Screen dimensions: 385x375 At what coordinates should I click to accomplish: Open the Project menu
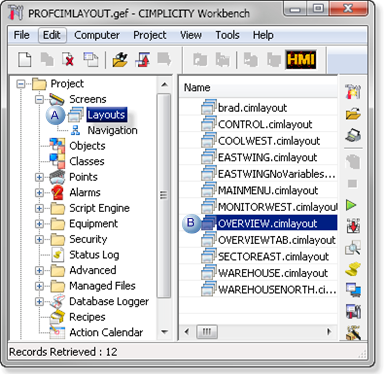(150, 35)
